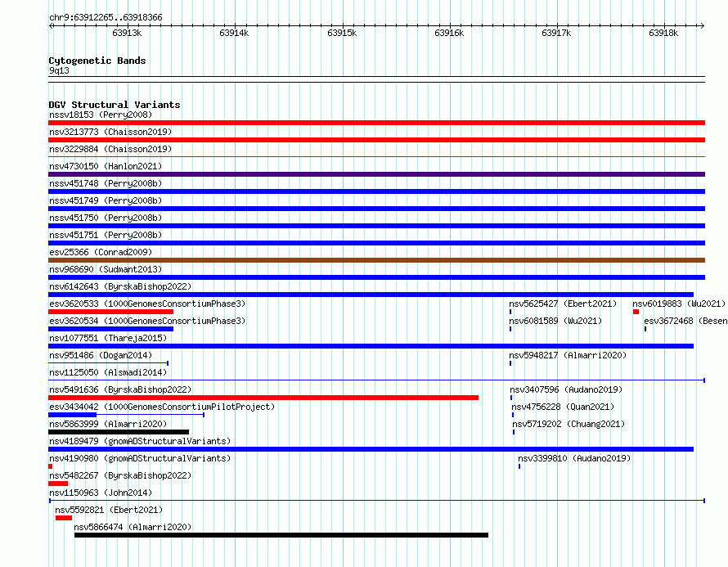This screenshot has height=567, width=728.
Task: Click the ruler's left arrow end
Action: [51, 25]
